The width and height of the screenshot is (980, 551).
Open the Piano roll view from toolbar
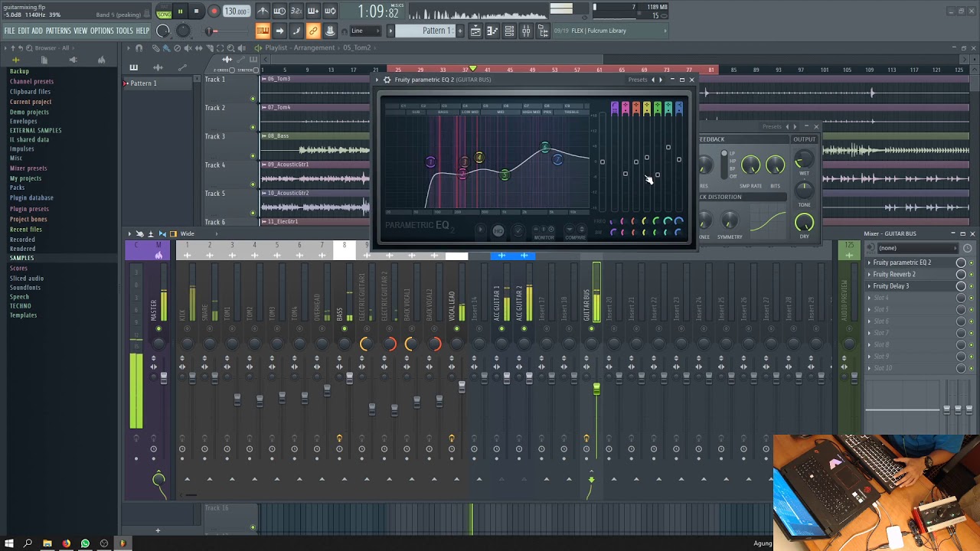pos(492,31)
